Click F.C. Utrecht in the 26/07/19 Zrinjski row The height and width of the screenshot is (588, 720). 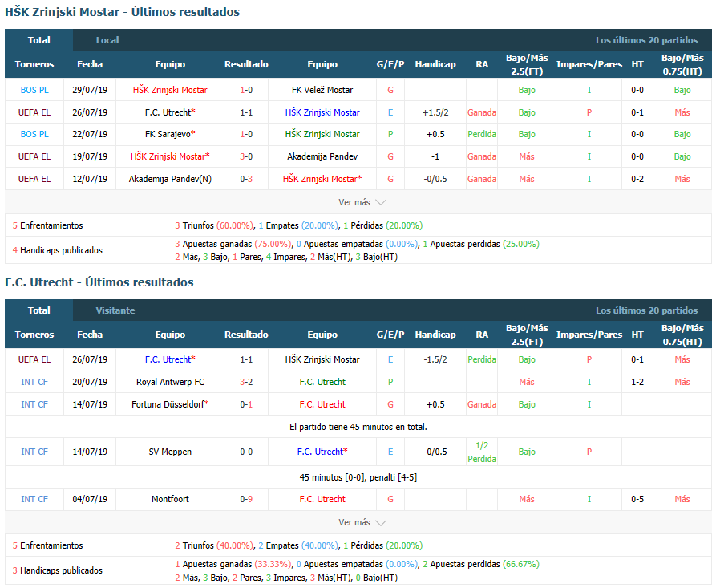coord(170,112)
